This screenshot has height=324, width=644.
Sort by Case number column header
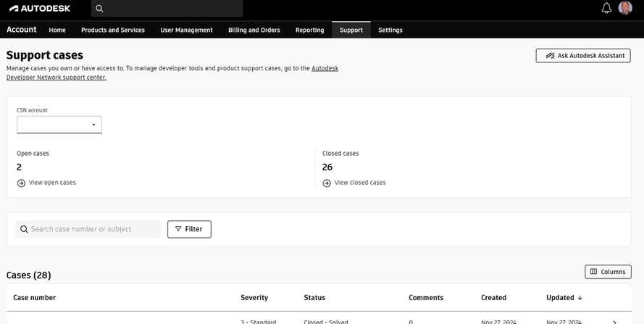35,298
